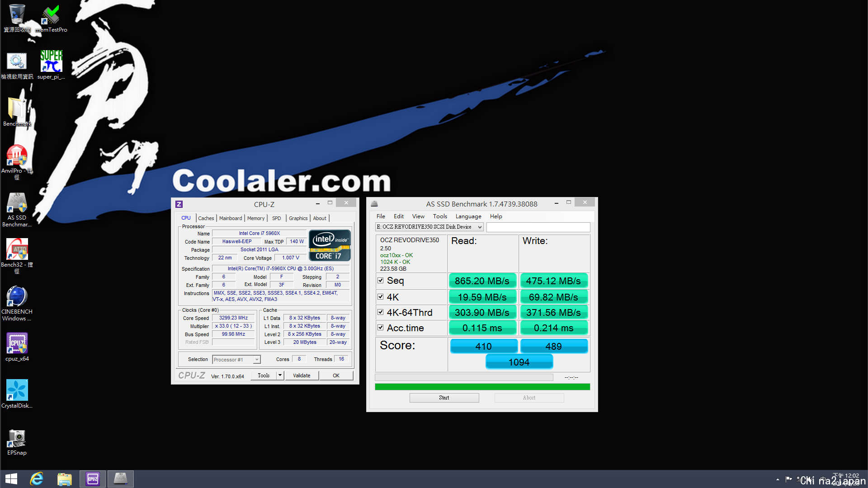Open the CINEBENCH Windows desktop shortcut

pyautogui.click(x=17, y=303)
